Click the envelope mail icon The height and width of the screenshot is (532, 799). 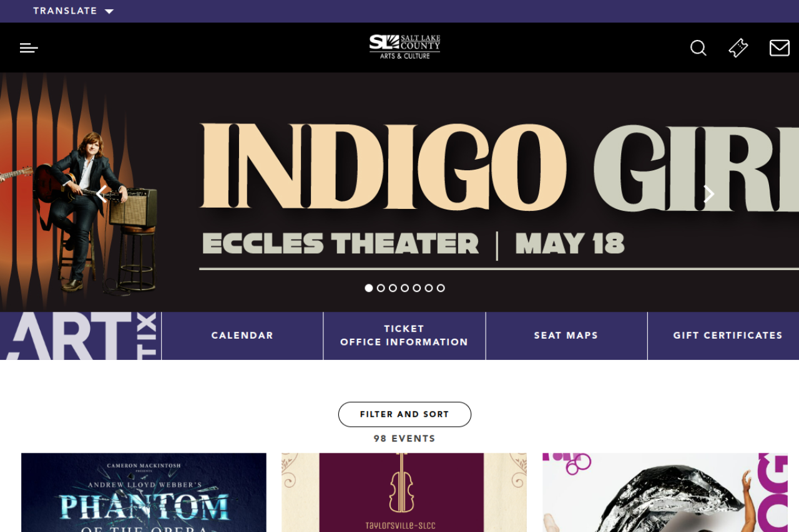click(779, 48)
